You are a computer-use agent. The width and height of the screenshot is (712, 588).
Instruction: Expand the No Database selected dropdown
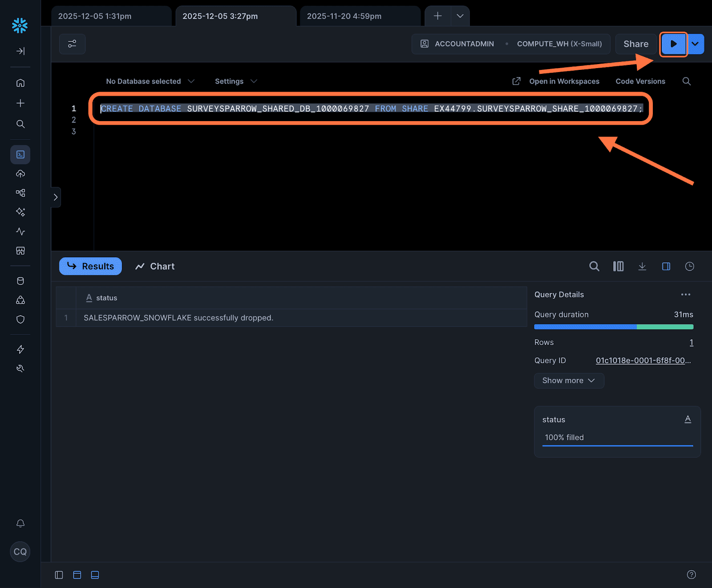click(150, 81)
